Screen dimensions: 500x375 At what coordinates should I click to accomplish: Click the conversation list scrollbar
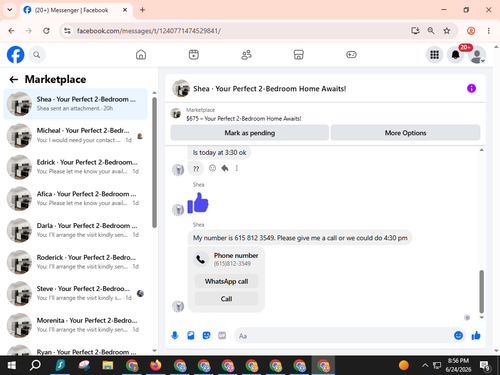(x=154, y=162)
